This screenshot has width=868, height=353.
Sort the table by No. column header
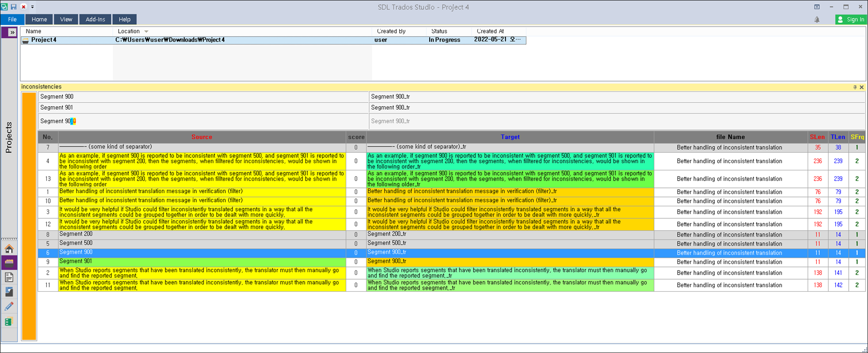click(x=48, y=137)
